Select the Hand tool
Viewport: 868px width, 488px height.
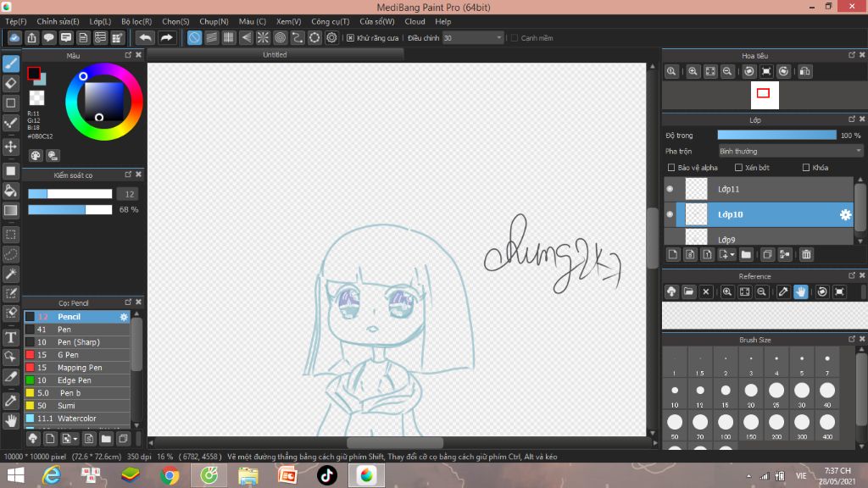pos(10,421)
